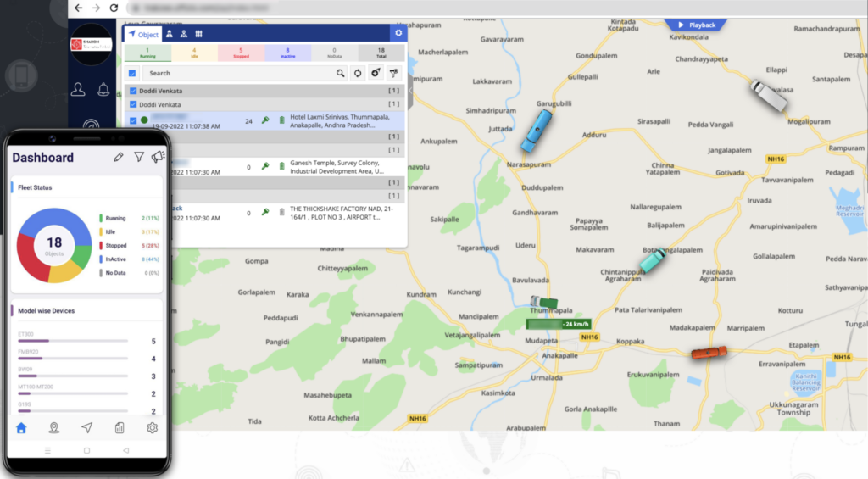Toggle the select-all checkbox next to Search

point(132,74)
